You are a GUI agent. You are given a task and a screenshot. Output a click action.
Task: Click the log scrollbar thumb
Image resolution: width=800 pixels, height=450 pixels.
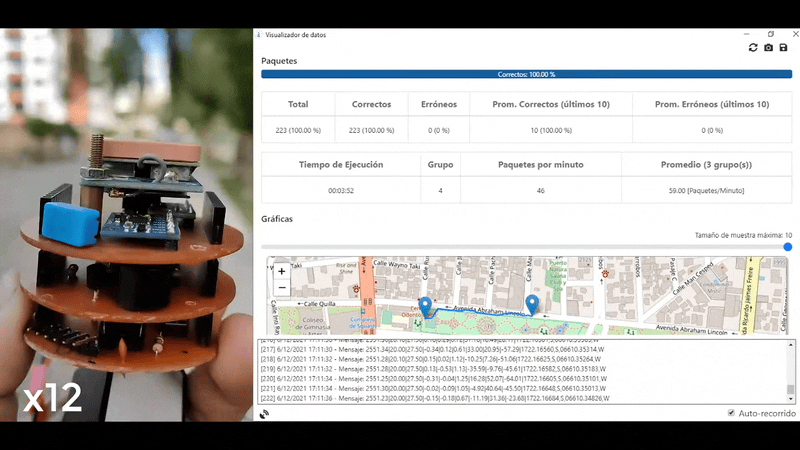click(x=790, y=389)
